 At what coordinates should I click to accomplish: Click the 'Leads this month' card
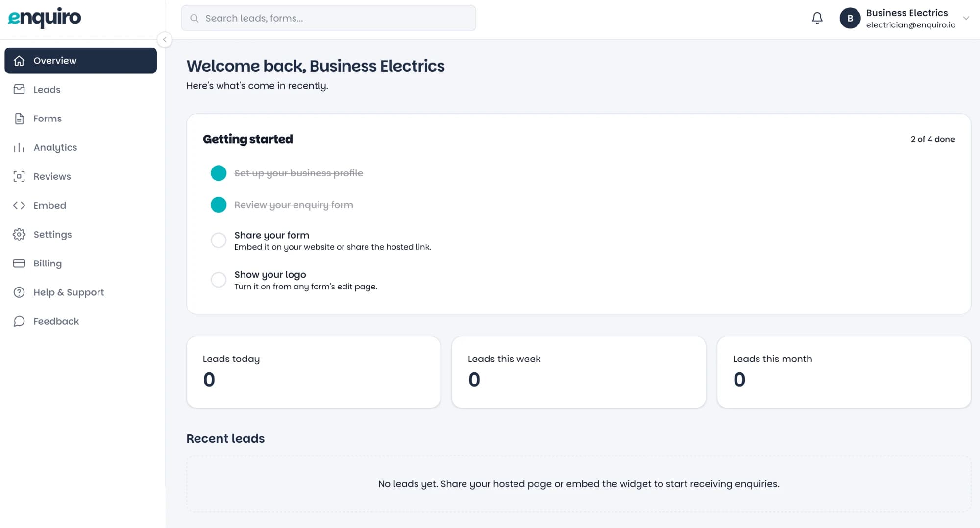pos(844,372)
